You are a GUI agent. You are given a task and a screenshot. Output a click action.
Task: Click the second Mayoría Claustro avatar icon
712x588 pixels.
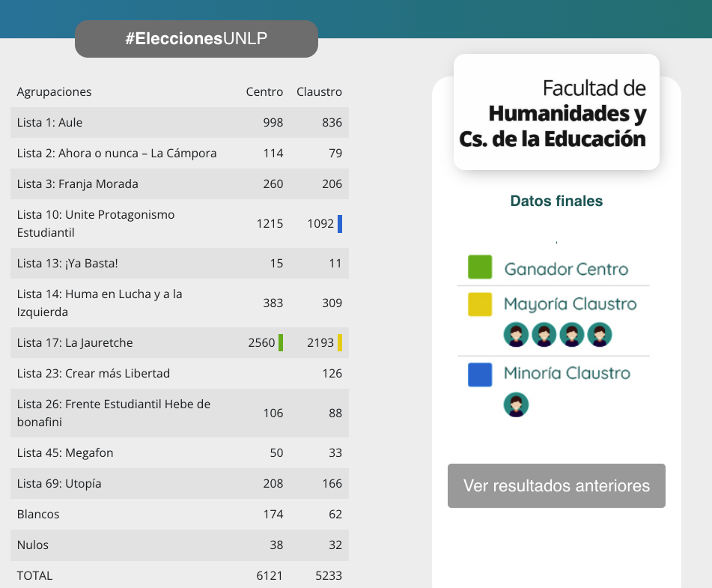(x=544, y=334)
